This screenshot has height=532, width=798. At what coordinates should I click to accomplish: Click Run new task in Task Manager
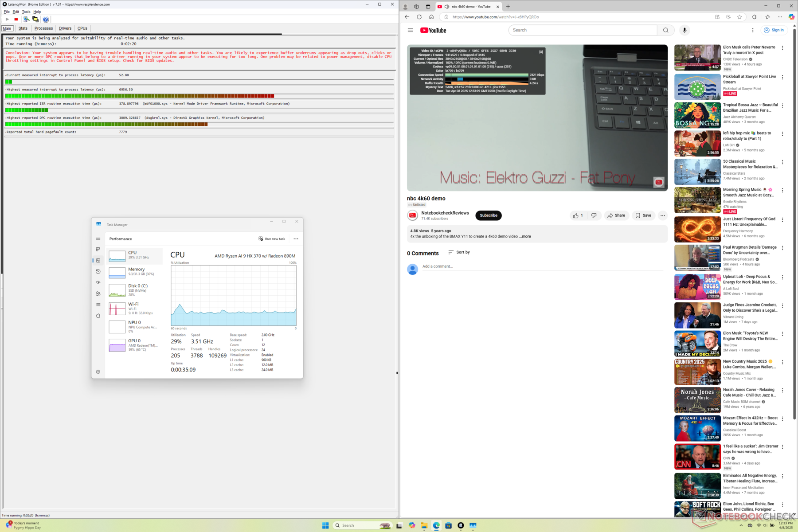(x=272, y=239)
